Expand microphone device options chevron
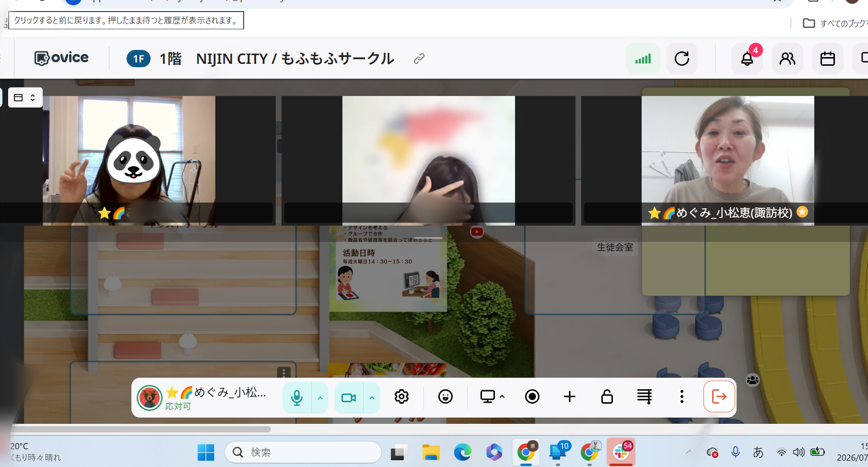 coord(320,397)
